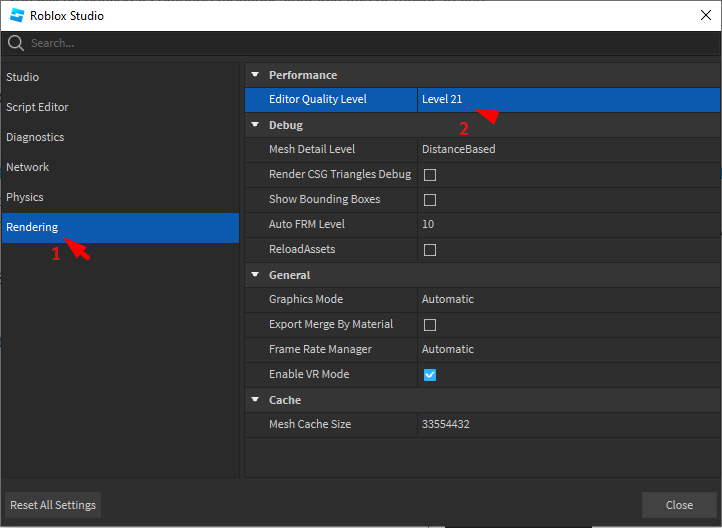Collapse the General section
Viewport: 722px width, 528px height.
255,275
